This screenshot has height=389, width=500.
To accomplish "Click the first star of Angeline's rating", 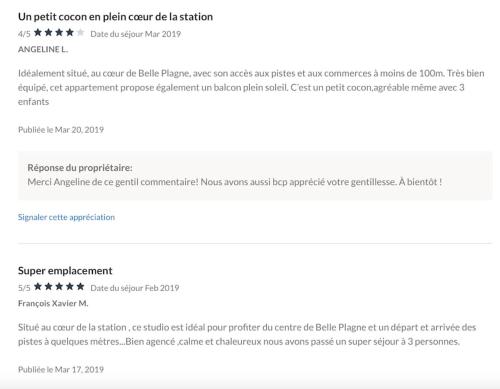I will [x=38, y=33].
